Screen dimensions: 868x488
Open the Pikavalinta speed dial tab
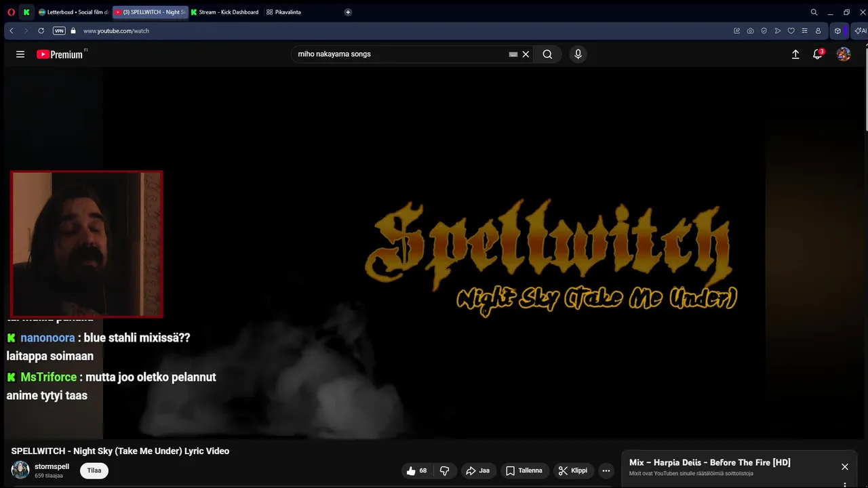pyautogui.click(x=283, y=12)
